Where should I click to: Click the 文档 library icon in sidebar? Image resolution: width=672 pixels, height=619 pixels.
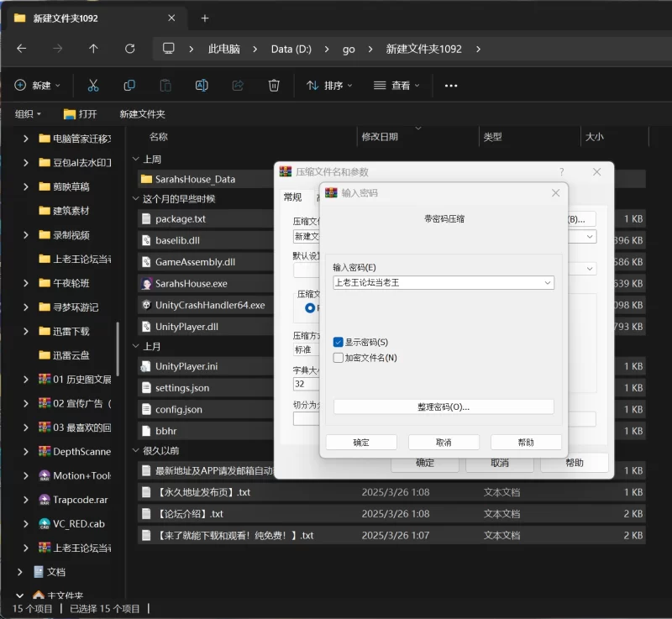click(39, 572)
